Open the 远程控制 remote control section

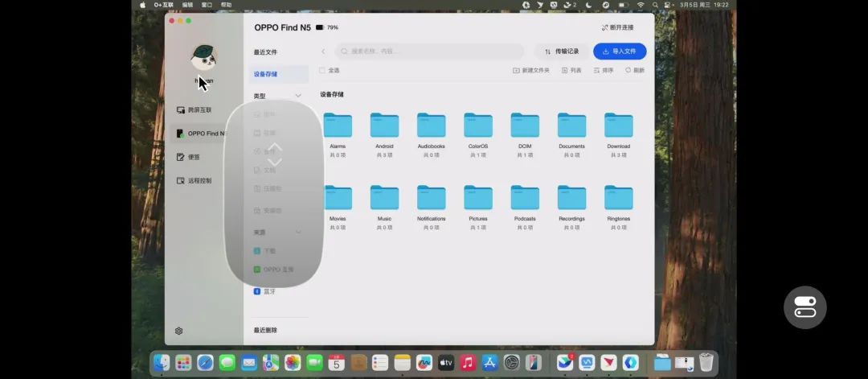click(x=194, y=180)
